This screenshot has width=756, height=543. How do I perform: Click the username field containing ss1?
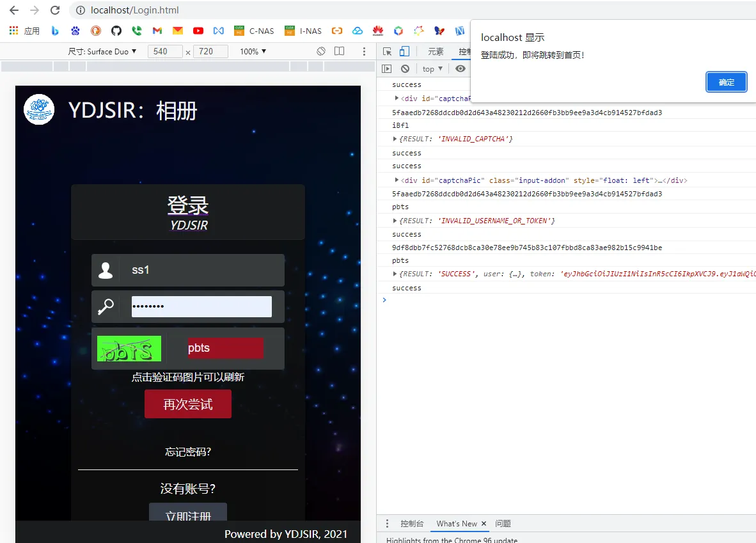[201, 270]
